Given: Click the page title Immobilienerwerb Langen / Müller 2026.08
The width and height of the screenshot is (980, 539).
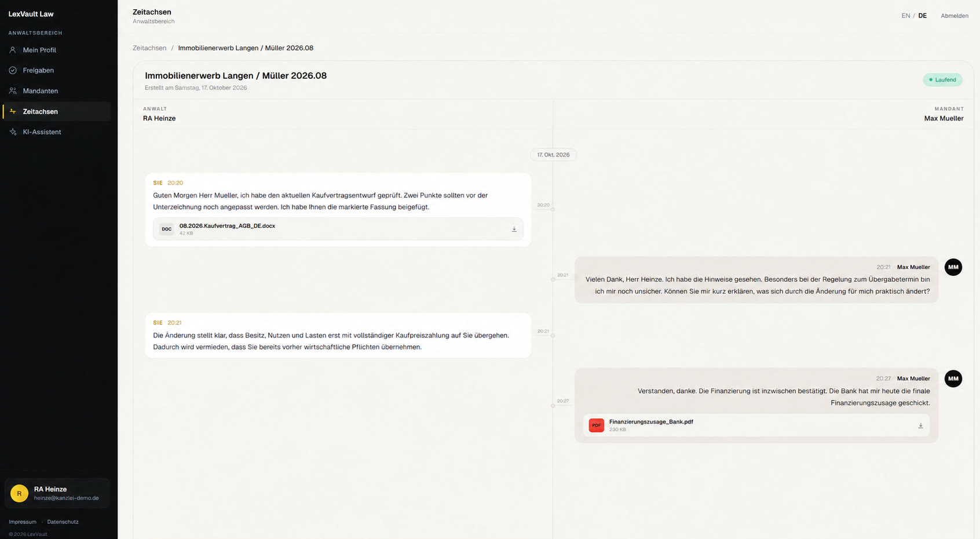Looking at the screenshot, I should 236,76.
